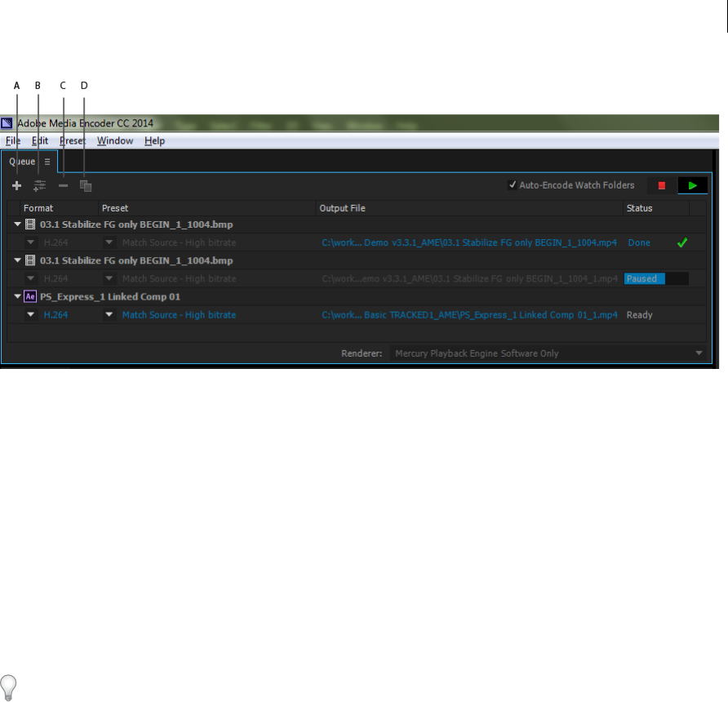Image resolution: width=728 pixels, height=702 pixels.
Task: Click blue H.264 format link in Ready row
Action: click(55, 315)
